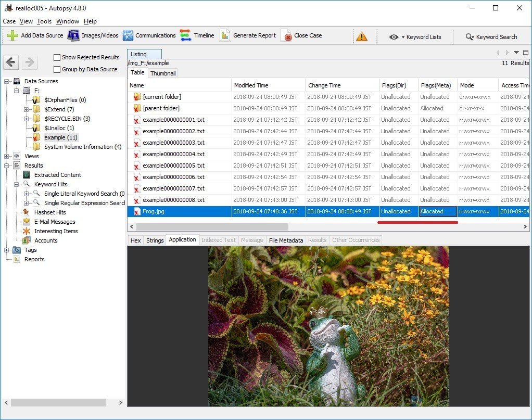Select example0000000008.txt row

click(x=328, y=200)
